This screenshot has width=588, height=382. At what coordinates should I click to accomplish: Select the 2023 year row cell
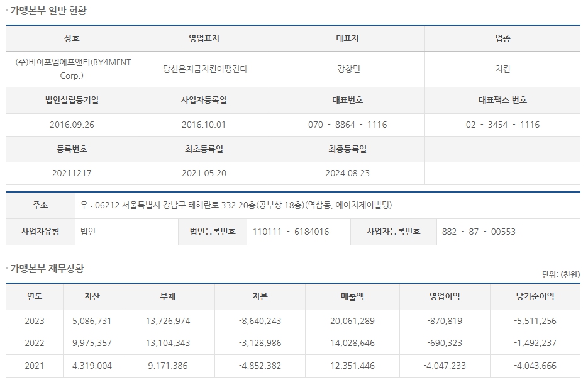pos(35,321)
